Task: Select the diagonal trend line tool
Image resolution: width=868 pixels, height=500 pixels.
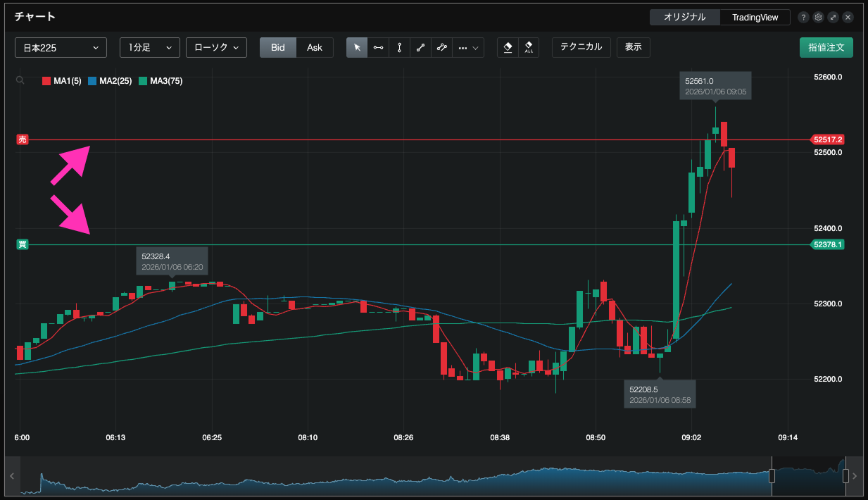Action: tap(420, 48)
